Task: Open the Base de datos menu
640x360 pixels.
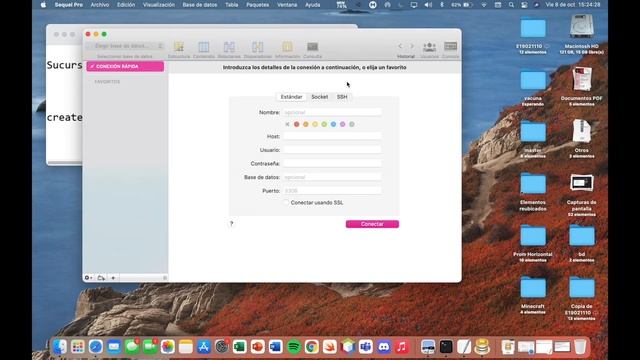Action: (x=200, y=5)
